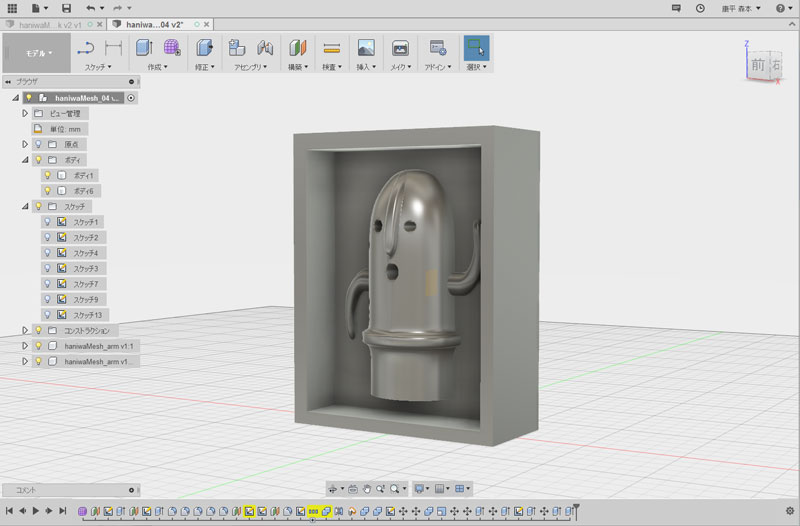Click the Add-ins scripts icon
The height and width of the screenshot is (526, 800).
[438, 48]
